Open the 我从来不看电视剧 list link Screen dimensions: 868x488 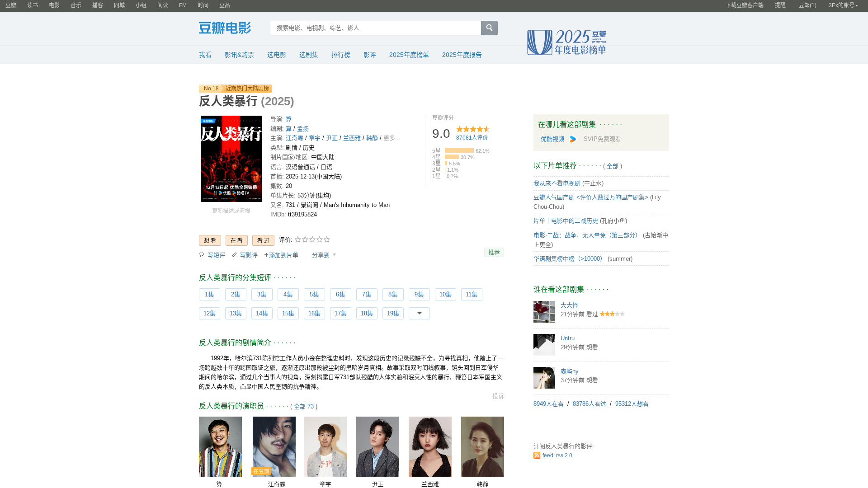coord(557,183)
